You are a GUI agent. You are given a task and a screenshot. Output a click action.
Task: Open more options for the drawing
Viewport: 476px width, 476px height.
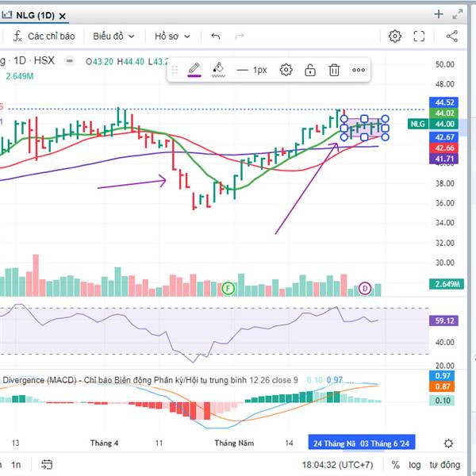(359, 70)
